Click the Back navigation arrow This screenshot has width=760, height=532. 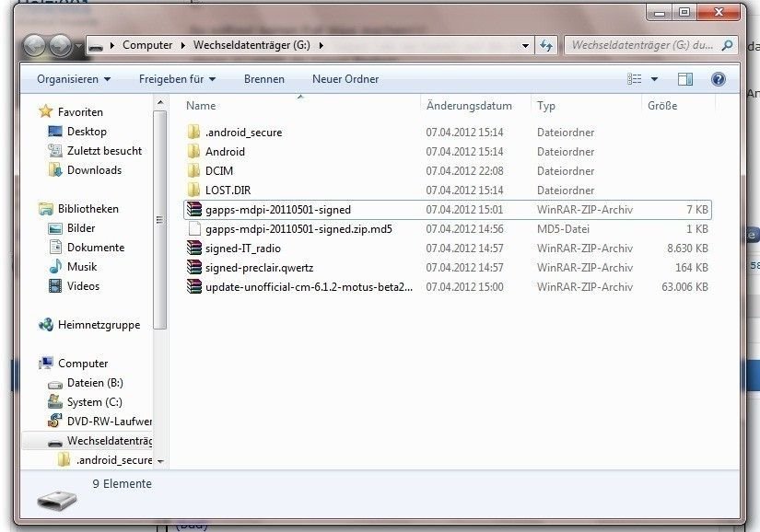pyautogui.click(x=34, y=46)
